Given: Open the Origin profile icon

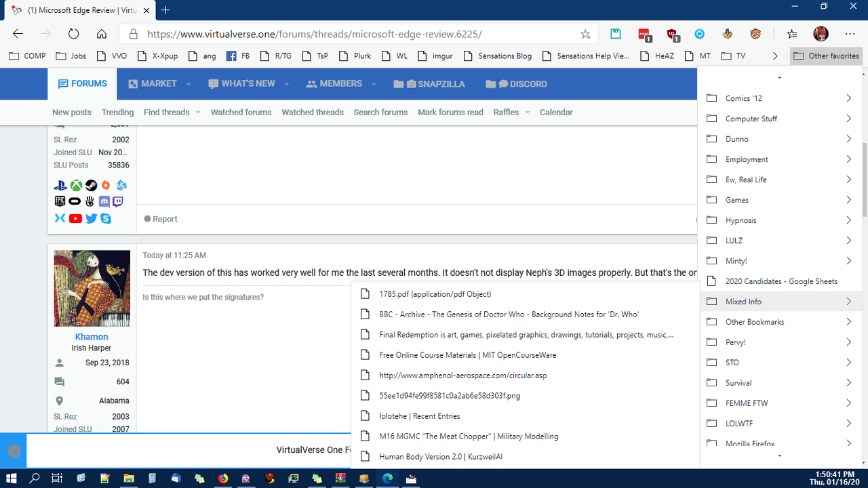Looking at the screenshot, I should click(106, 185).
